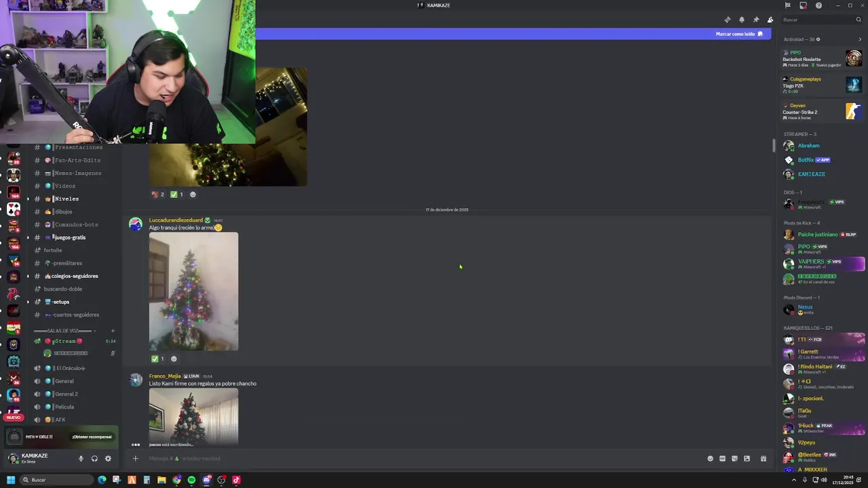This screenshot has width=868, height=488.
Task: Toggle headphones deafen in user panel
Action: tap(94, 459)
